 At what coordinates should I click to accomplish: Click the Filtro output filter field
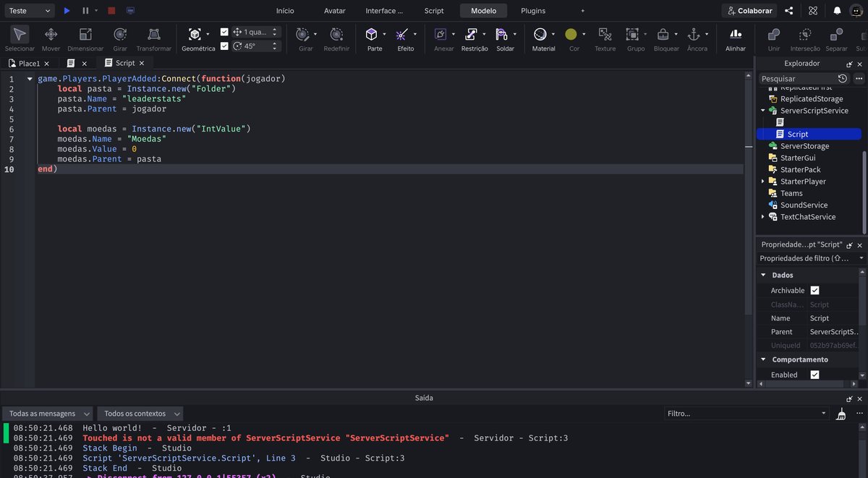(745, 414)
